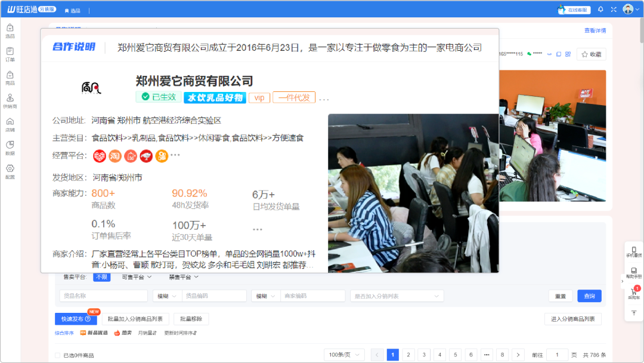Click the 已生效 status tag
Viewport: 644px width, 363px height.
coord(159,97)
